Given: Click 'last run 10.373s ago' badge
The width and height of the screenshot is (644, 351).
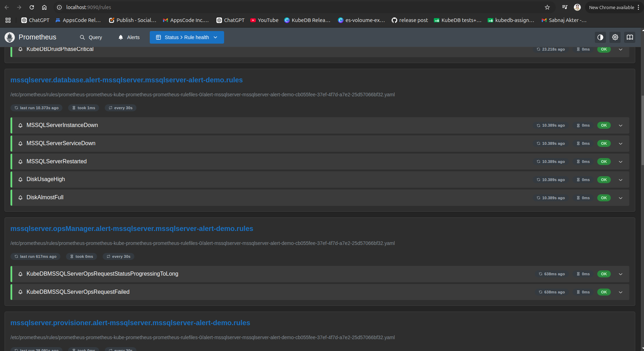Looking at the screenshot, I should click(37, 108).
